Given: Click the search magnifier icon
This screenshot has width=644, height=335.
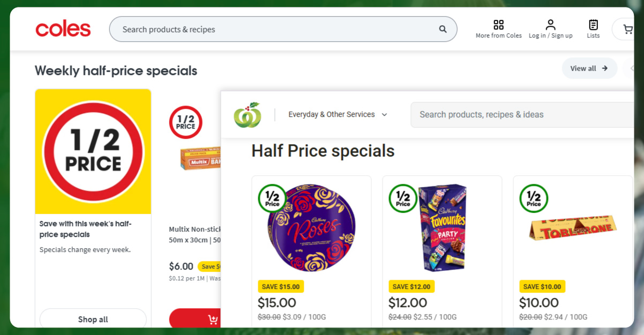Looking at the screenshot, I should 443,29.
